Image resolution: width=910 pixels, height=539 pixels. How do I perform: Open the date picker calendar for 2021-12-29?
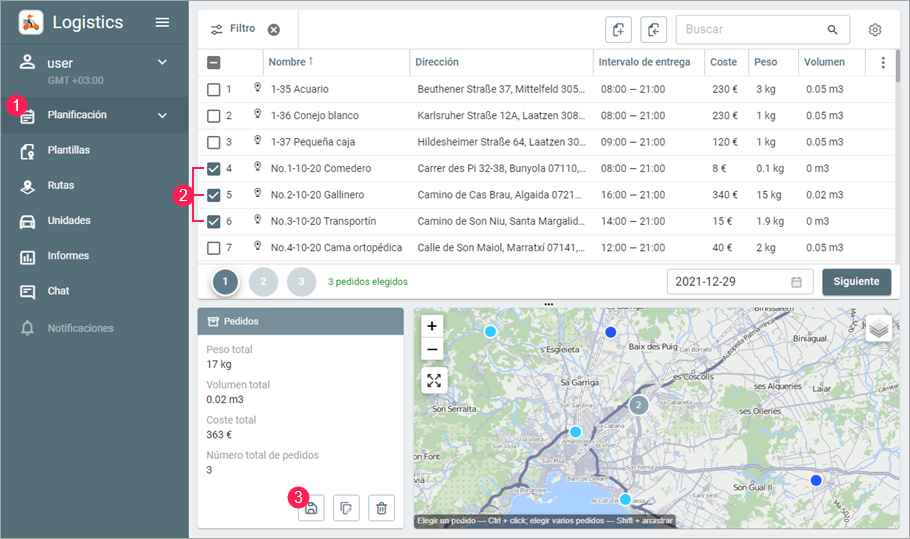[x=796, y=282]
